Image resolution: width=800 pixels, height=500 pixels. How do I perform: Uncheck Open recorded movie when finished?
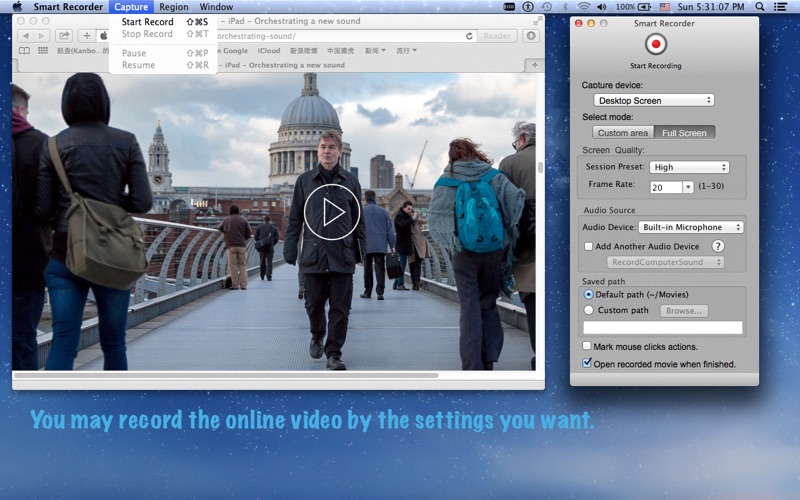588,364
